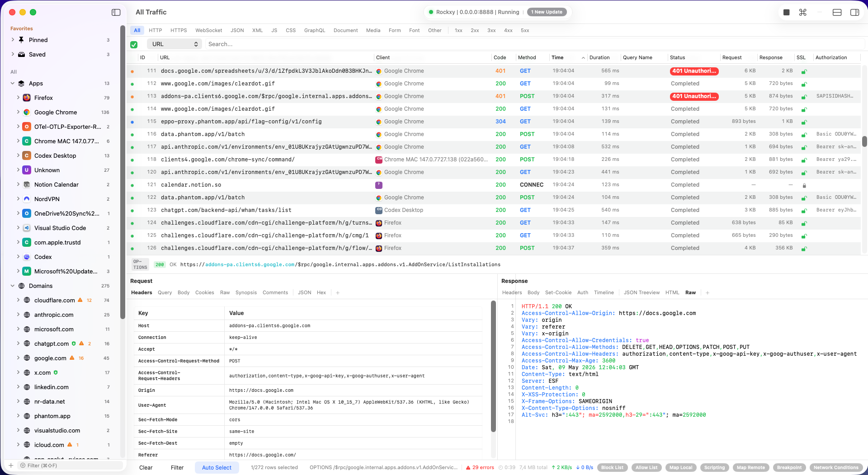Expand the Pinned section chevron

click(x=13, y=40)
